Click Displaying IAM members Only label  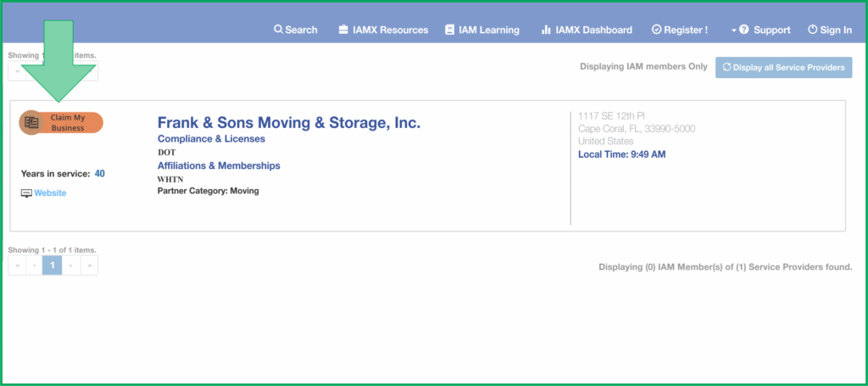pyautogui.click(x=644, y=66)
